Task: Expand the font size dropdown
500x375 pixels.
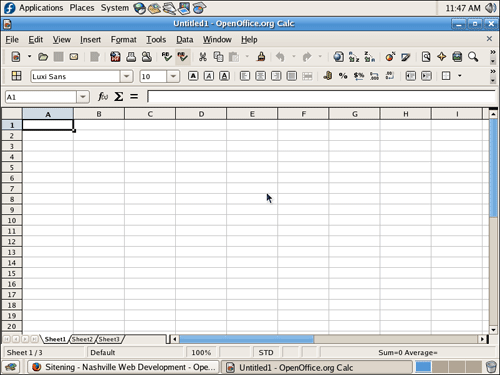Action: pos(173,76)
